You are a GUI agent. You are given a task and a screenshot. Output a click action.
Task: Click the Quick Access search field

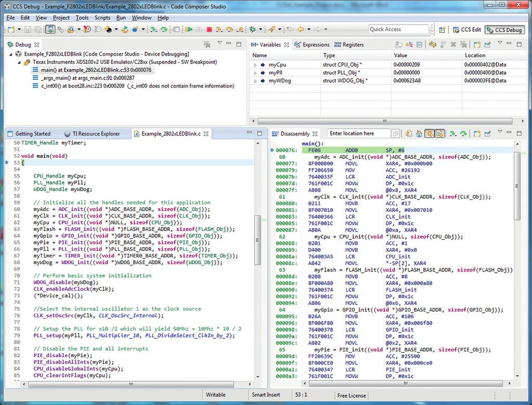click(398, 30)
